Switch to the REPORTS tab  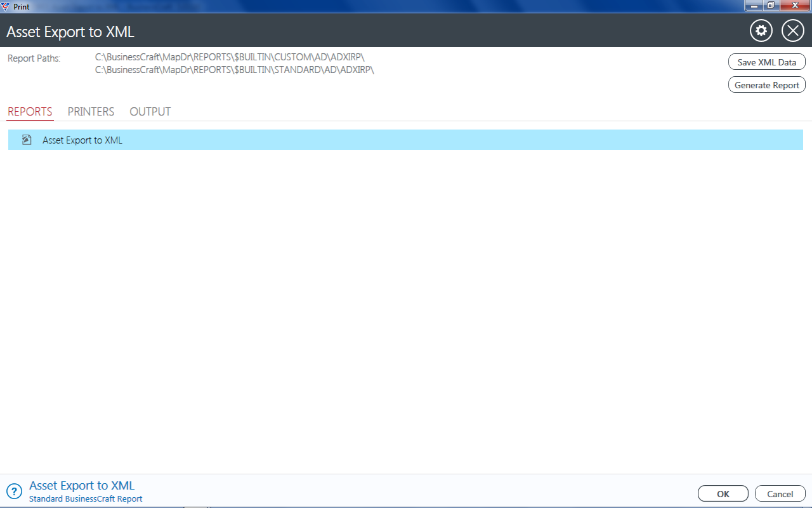pyautogui.click(x=30, y=112)
